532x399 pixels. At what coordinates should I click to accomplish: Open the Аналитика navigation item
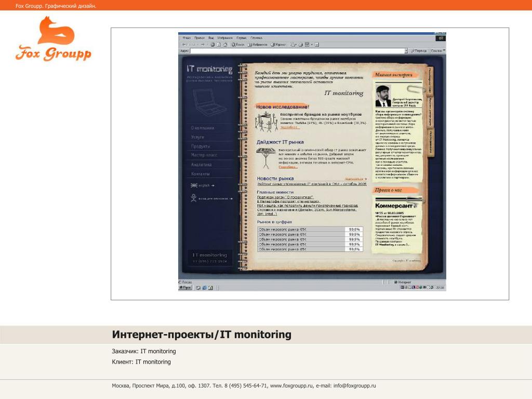click(201, 165)
